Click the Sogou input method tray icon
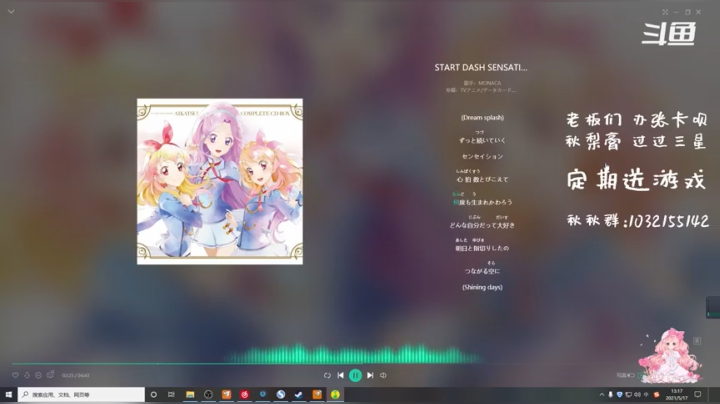 657,394
